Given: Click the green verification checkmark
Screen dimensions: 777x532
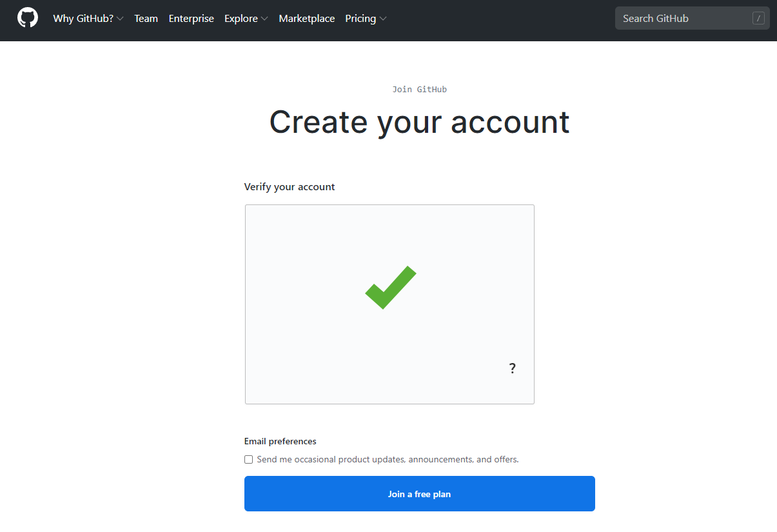Looking at the screenshot, I should 391,287.
